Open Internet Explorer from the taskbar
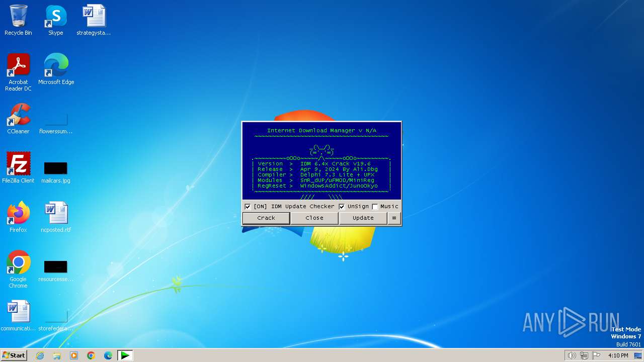The image size is (644, 362). (x=40, y=355)
